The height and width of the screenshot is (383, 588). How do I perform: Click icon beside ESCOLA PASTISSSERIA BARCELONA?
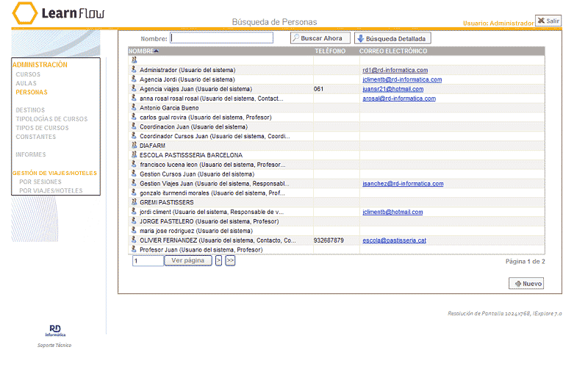[134, 155]
